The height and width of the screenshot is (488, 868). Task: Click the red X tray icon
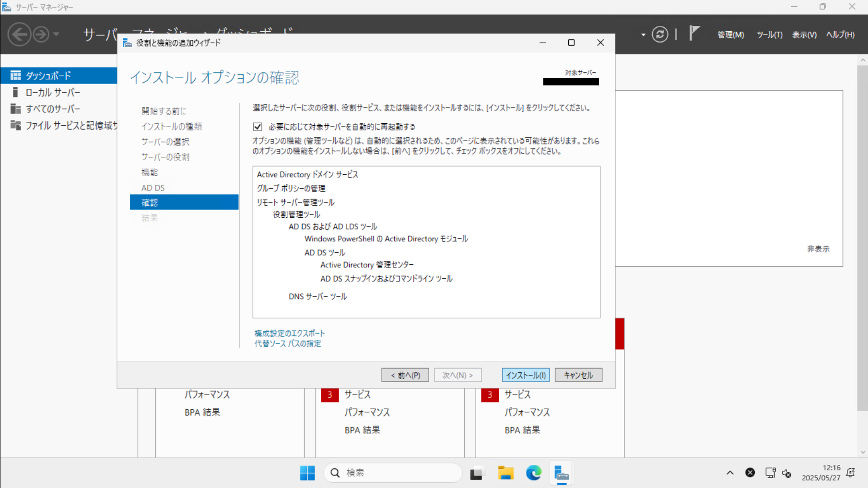point(750,473)
